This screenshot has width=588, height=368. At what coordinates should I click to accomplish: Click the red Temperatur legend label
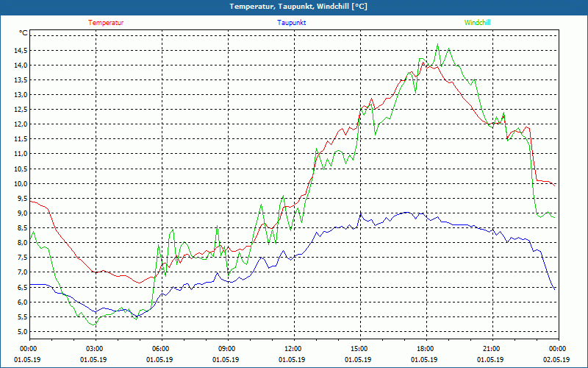pos(106,23)
